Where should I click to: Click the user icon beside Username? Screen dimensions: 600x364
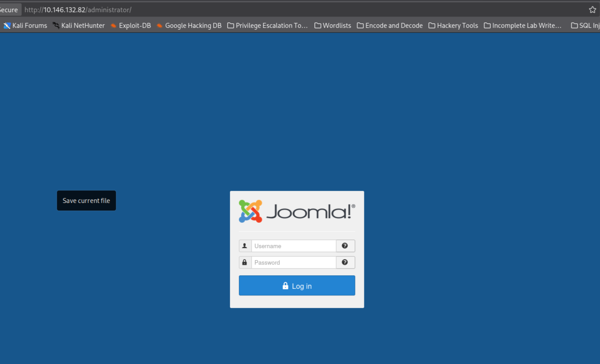(x=245, y=246)
